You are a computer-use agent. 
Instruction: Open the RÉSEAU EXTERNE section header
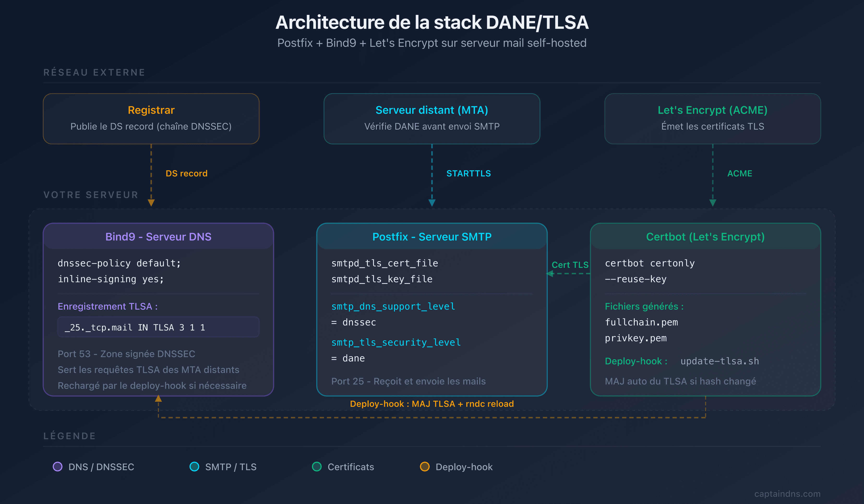(x=94, y=72)
